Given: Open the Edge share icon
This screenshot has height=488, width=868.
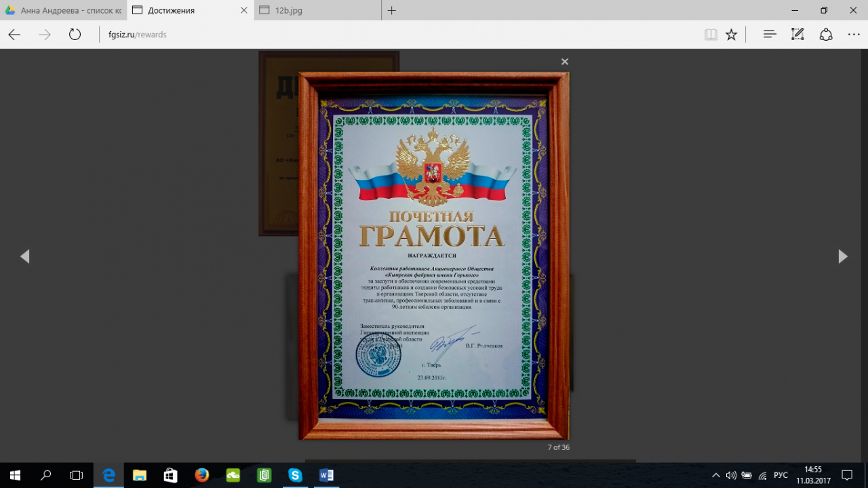Looking at the screenshot, I should point(826,35).
